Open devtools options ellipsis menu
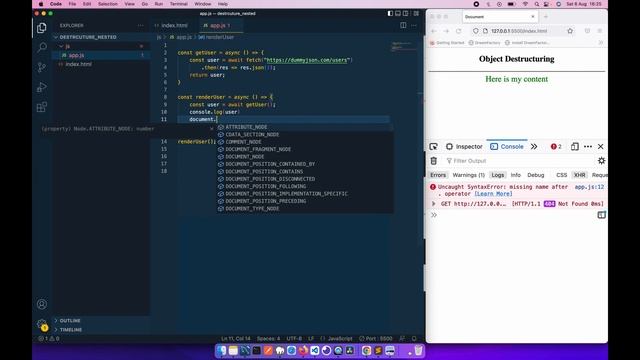This screenshot has height=360, width=640. (588, 147)
